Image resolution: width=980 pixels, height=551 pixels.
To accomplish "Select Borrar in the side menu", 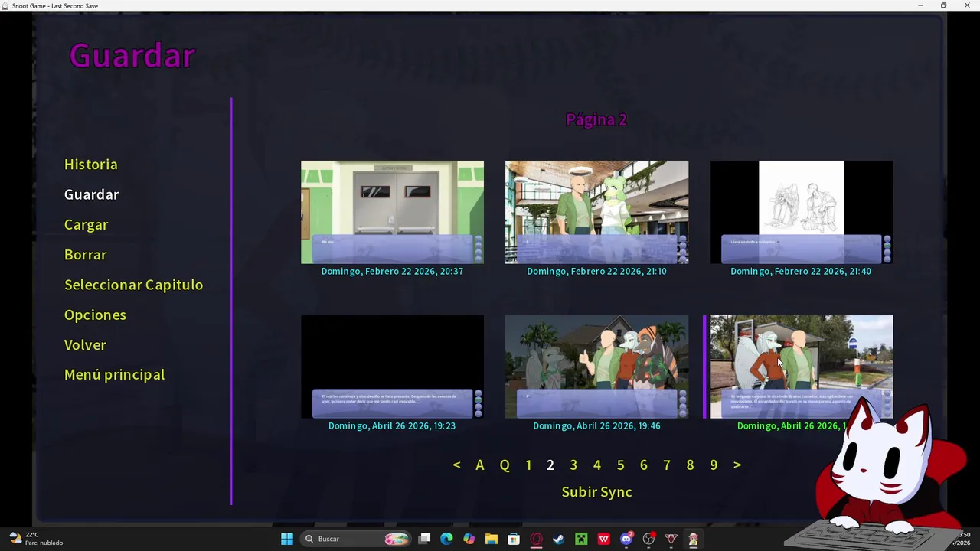I will (85, 255).
